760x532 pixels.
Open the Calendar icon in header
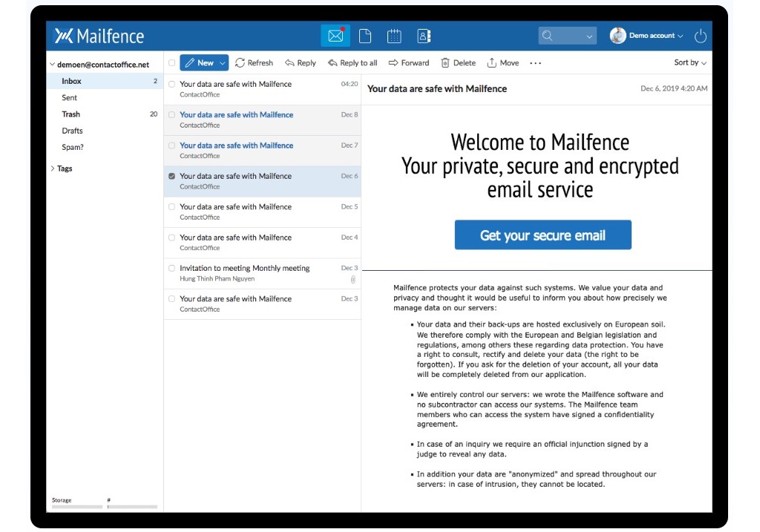[x=394, y=36]
